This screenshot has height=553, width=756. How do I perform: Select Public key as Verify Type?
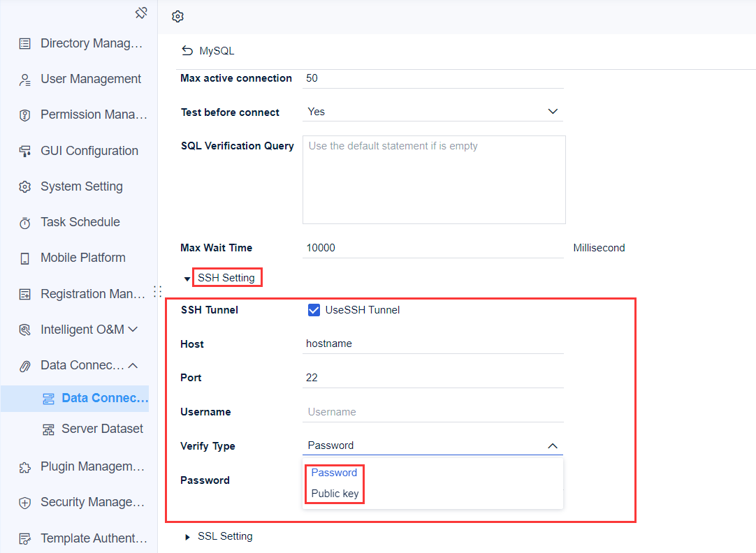pyautogui.click(x=334, y=494)
